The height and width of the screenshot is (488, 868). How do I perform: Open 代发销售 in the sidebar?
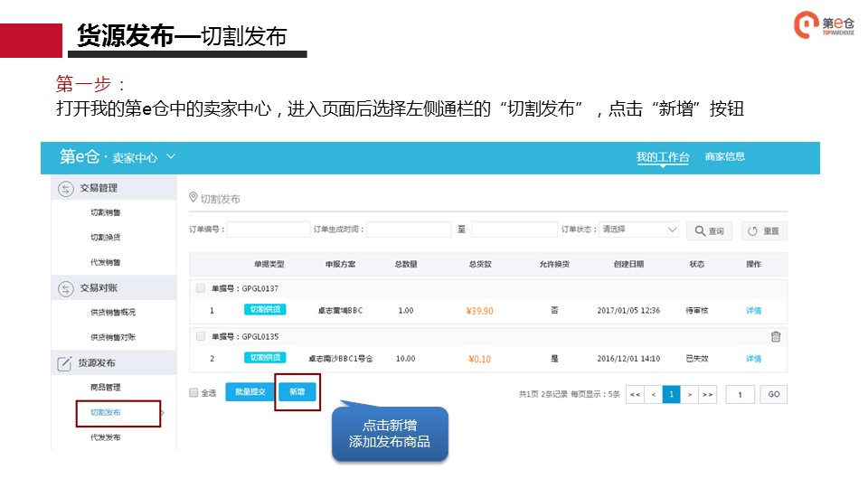(x=105, y=262)
